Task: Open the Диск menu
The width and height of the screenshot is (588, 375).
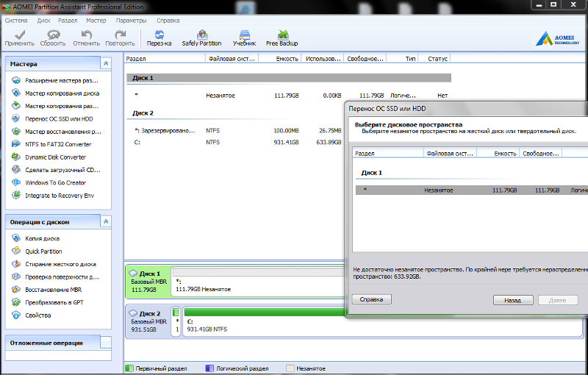Action: 43,21
